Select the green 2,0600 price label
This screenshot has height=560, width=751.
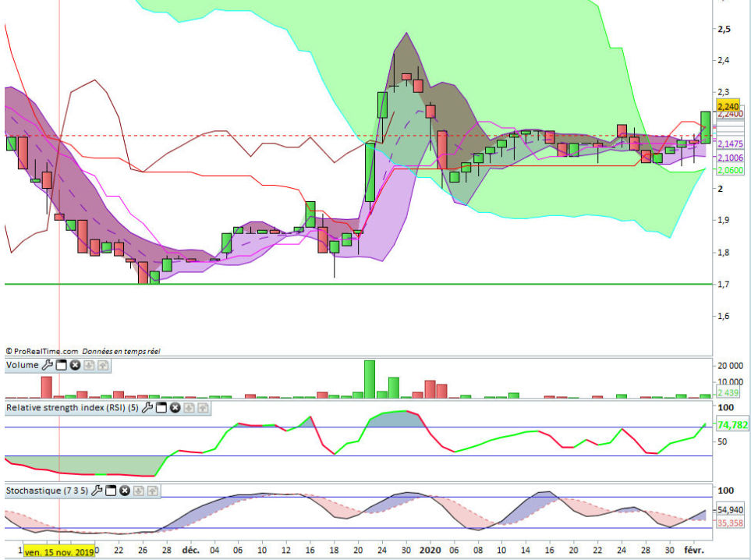731,170
